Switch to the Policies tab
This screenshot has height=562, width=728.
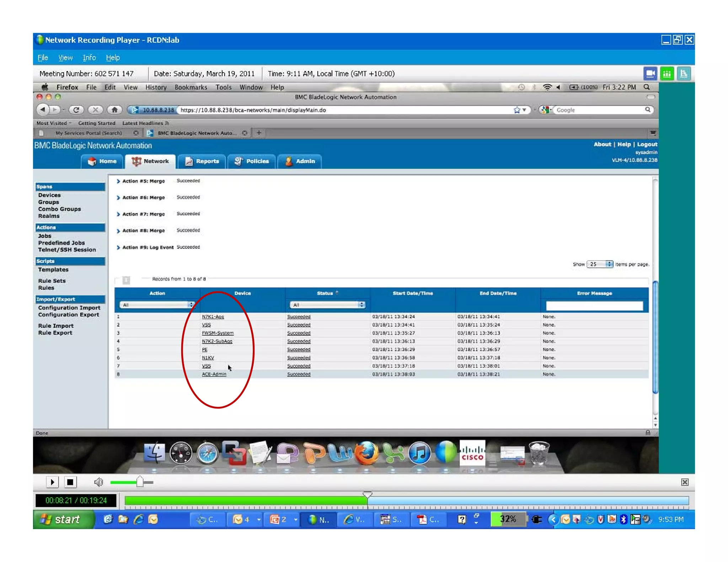tap(251, 161)
